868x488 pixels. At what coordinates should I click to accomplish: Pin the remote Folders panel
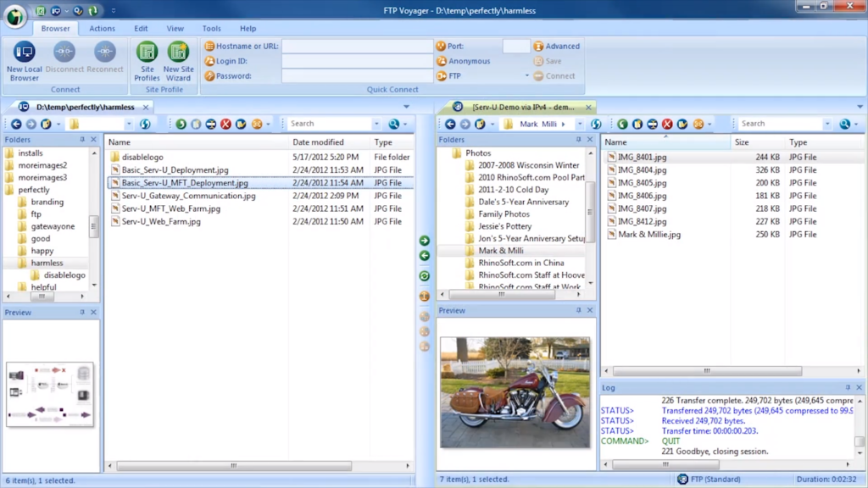point(579,139)
